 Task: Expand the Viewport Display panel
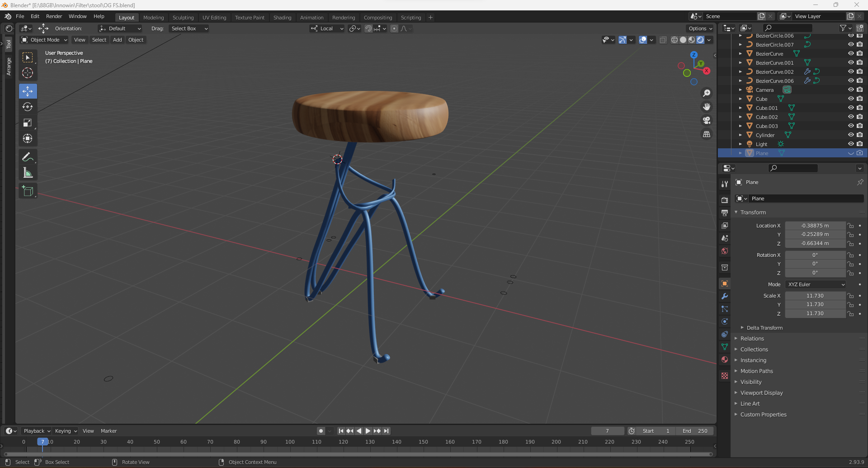[762, 393]
